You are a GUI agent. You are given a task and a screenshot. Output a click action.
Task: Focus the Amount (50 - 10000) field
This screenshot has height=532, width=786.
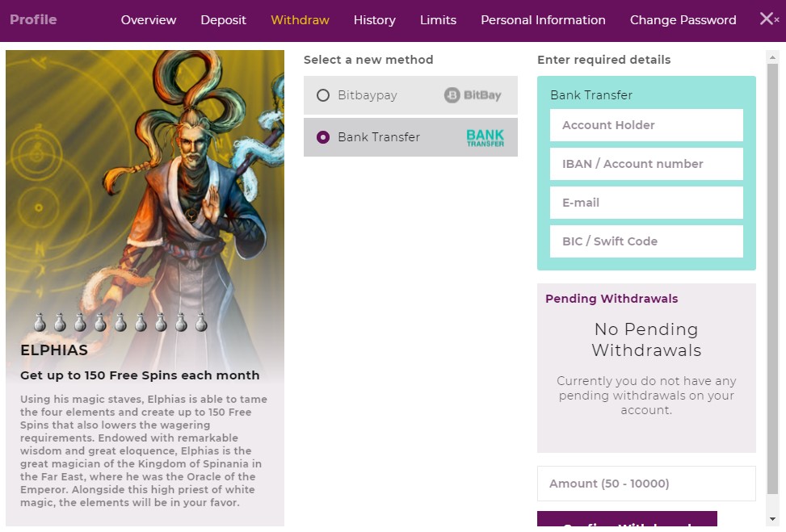tap(646, 484)
